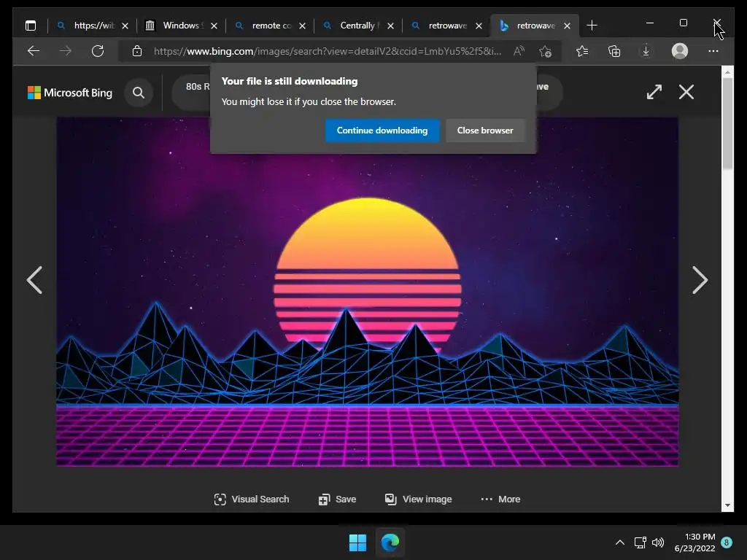Viewport: 747px width, 560px height.
Task: Open the Favorites list
Action: (582, 51)
